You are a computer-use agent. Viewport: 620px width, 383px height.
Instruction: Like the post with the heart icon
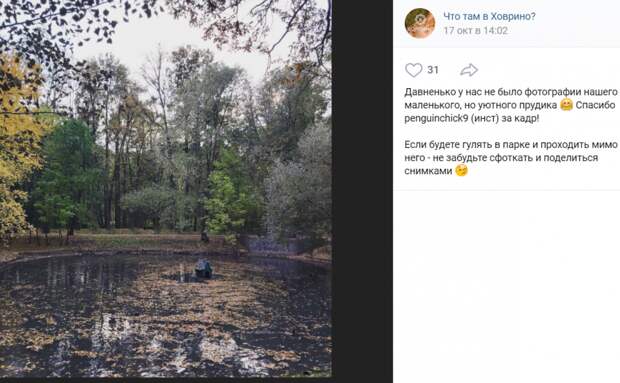pyautogui.click(x=414, y=70)
